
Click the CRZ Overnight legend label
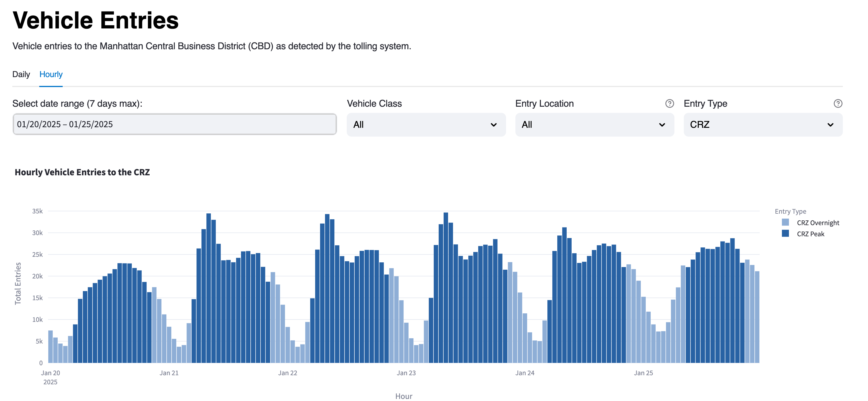(x=818, y=222)
